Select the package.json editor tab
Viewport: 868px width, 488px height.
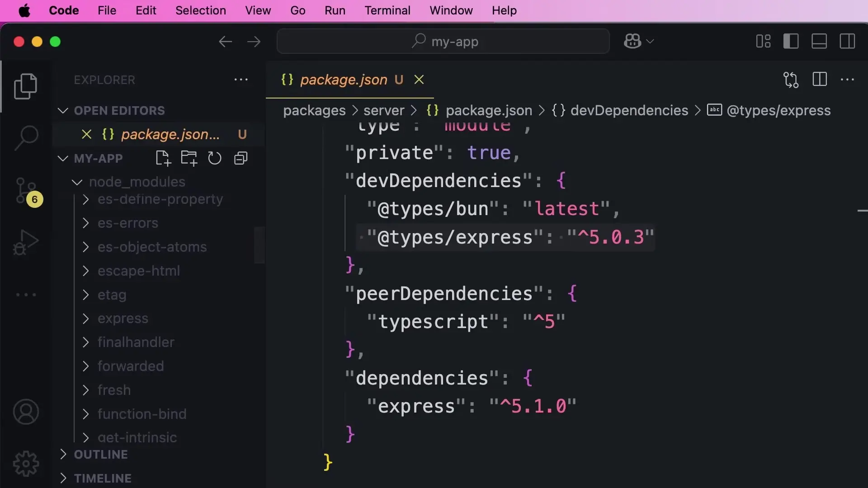coord(344,80)
